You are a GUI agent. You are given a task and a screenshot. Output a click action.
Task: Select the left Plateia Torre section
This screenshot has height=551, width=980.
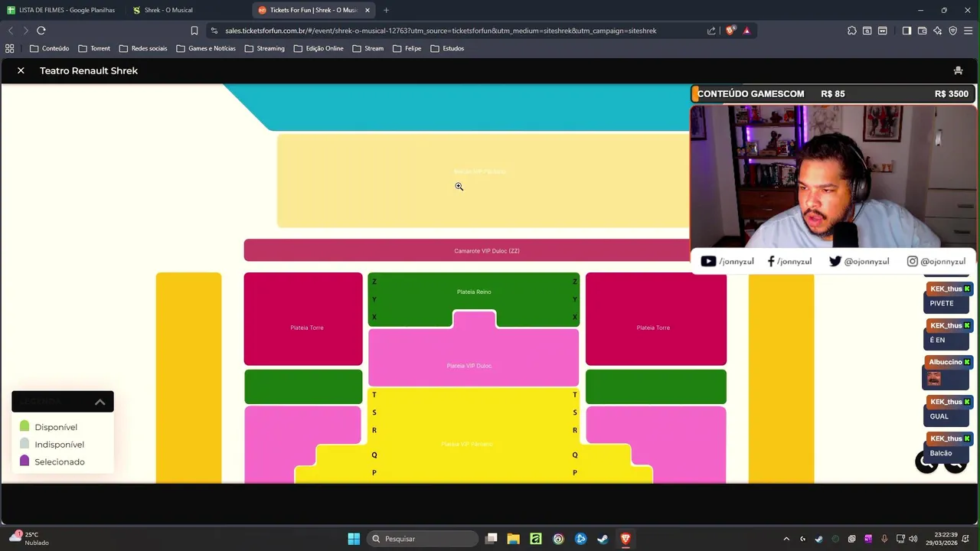pyautogui.click(x=303, y=319)
